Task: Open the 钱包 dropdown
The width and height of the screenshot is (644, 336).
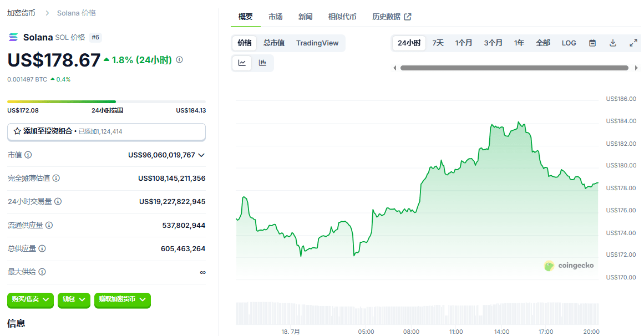Action: tap(74, 299)
